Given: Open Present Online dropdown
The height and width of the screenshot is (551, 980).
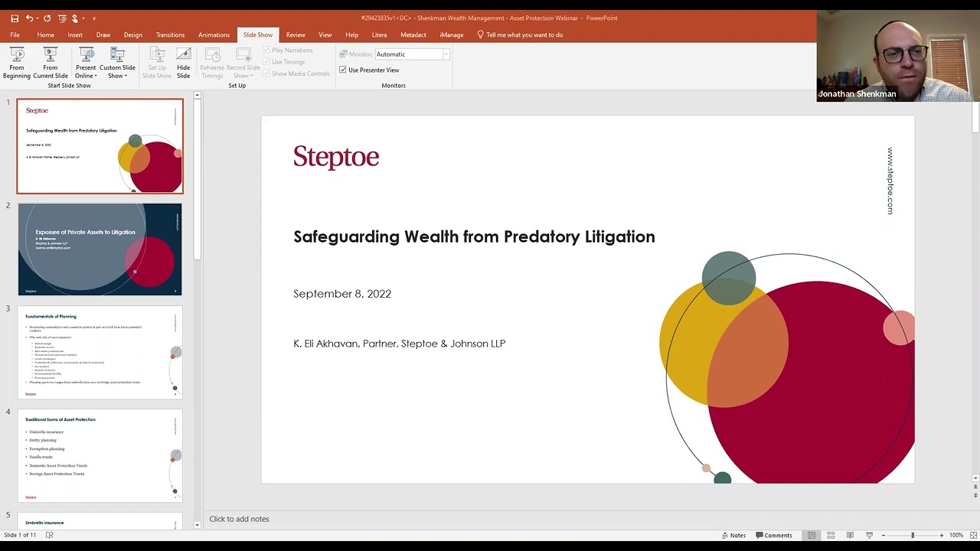Looking at the screenshot, I should click(86, 63).
